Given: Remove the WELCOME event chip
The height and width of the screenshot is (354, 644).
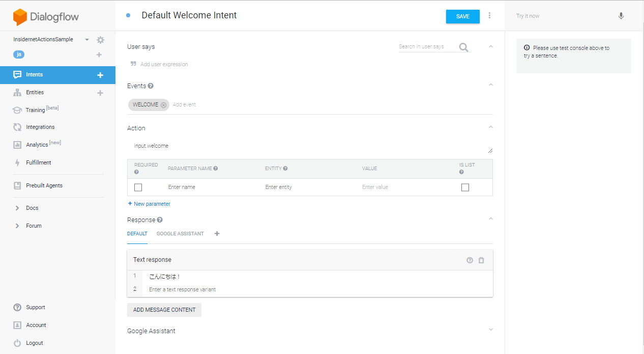Looking at the screenshot, I should click(x=163, y=105).
